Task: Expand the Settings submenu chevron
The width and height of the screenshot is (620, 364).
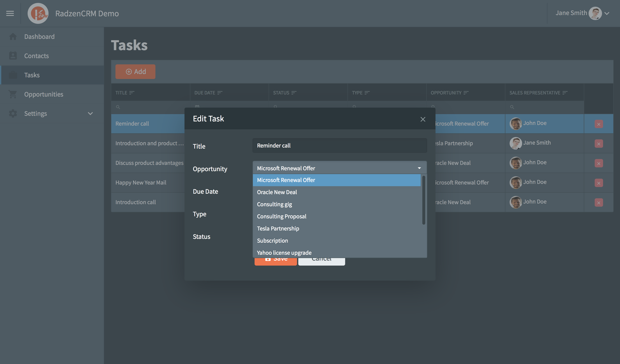Action: click(90, 113)
